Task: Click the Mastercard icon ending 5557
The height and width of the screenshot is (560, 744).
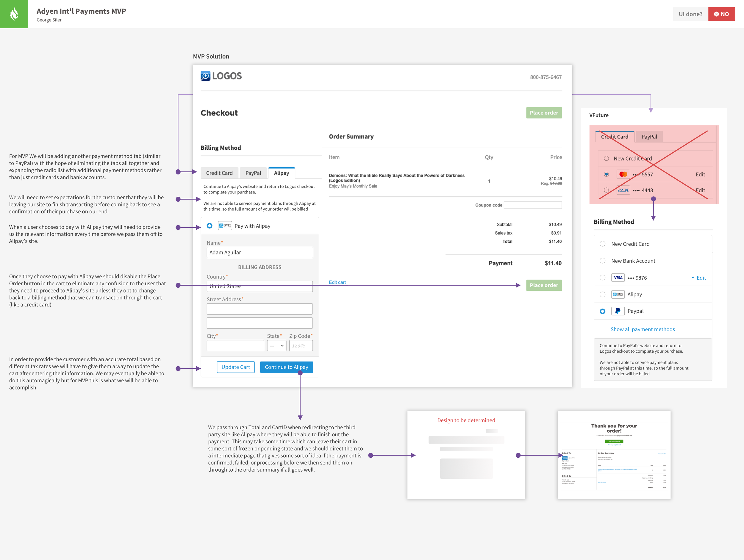Action: (623, 174)
